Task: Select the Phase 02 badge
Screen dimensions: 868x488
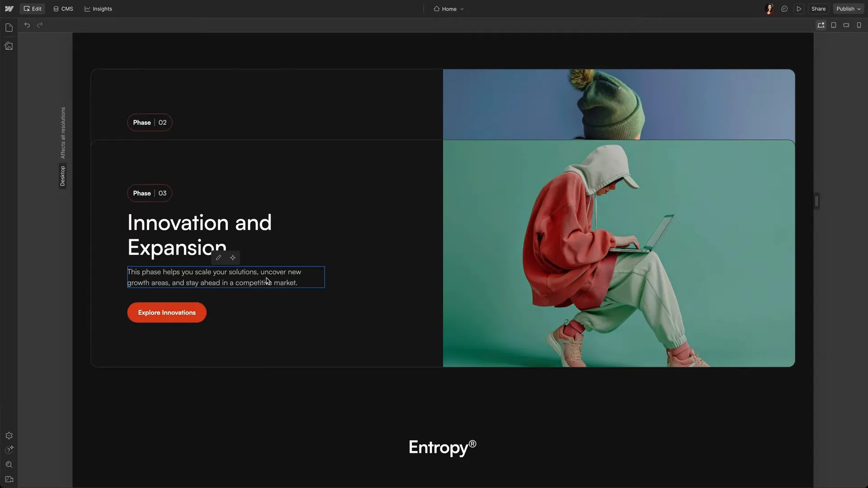Action: point(150,122)
